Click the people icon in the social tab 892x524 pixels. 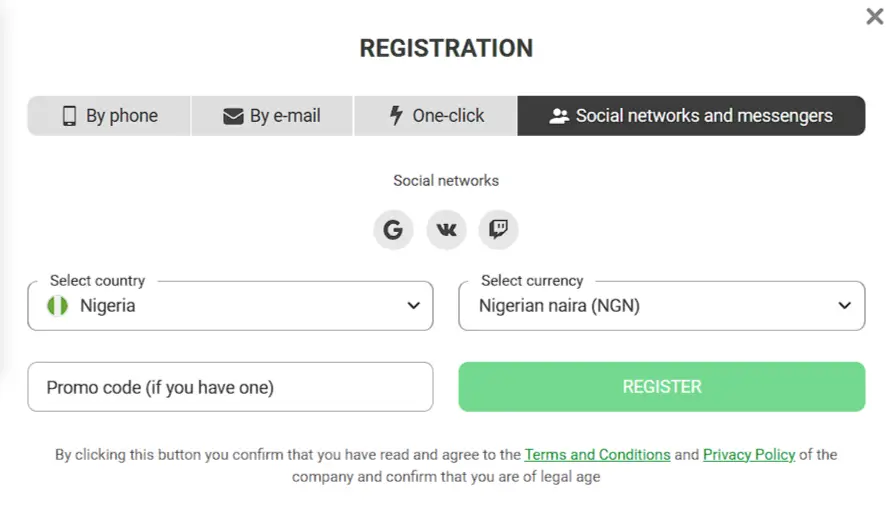tap(559, 116)
